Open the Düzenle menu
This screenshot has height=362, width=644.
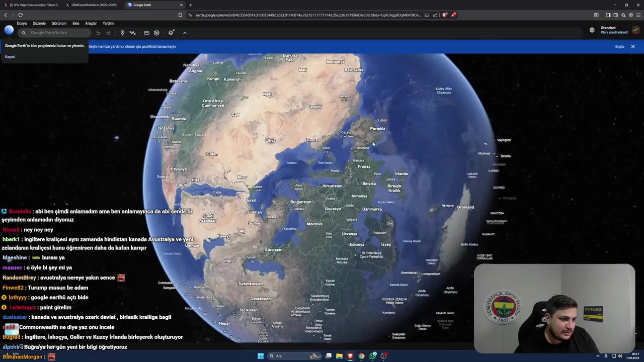(x=39, y=23)
